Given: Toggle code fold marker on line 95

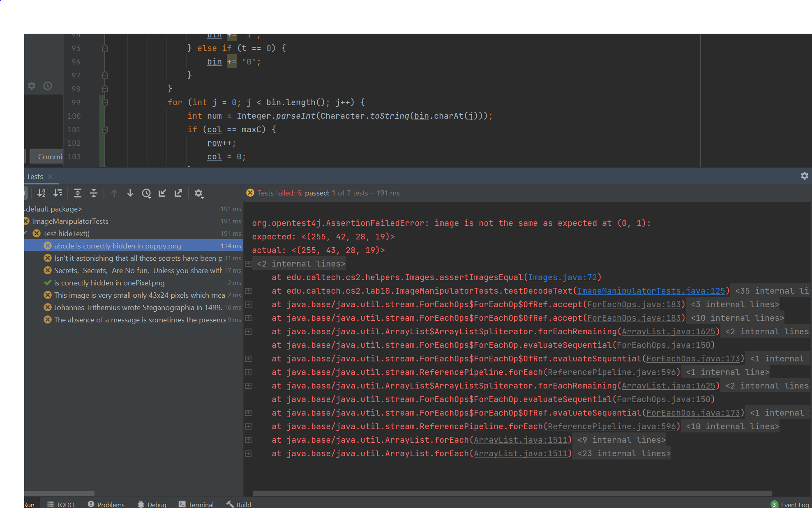Looking at the screenshot, I should 105,48.
